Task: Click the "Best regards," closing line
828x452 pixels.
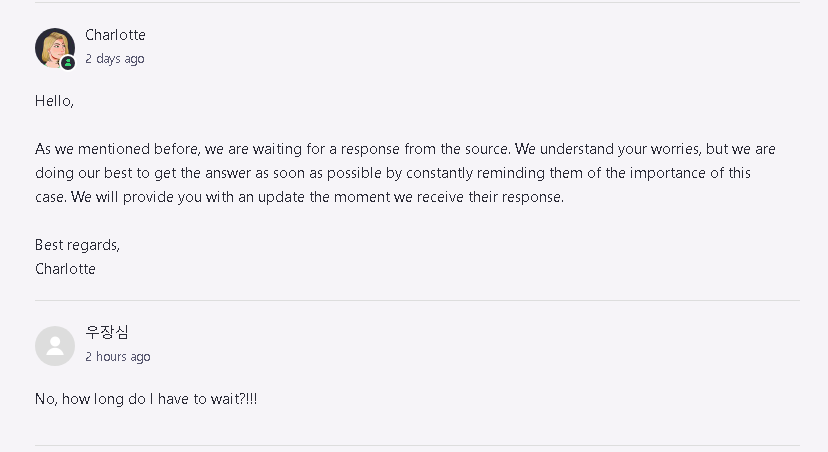Action: click(78, 245)
